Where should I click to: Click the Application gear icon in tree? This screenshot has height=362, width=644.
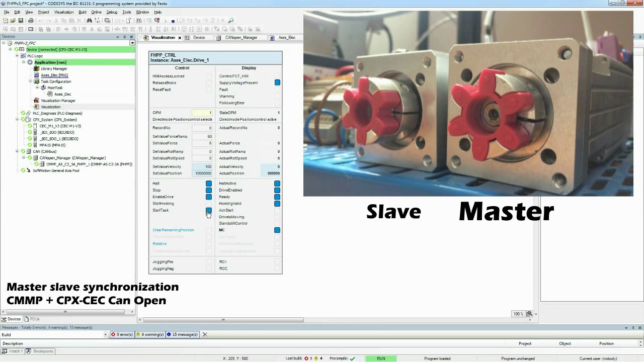click(30, 62)
